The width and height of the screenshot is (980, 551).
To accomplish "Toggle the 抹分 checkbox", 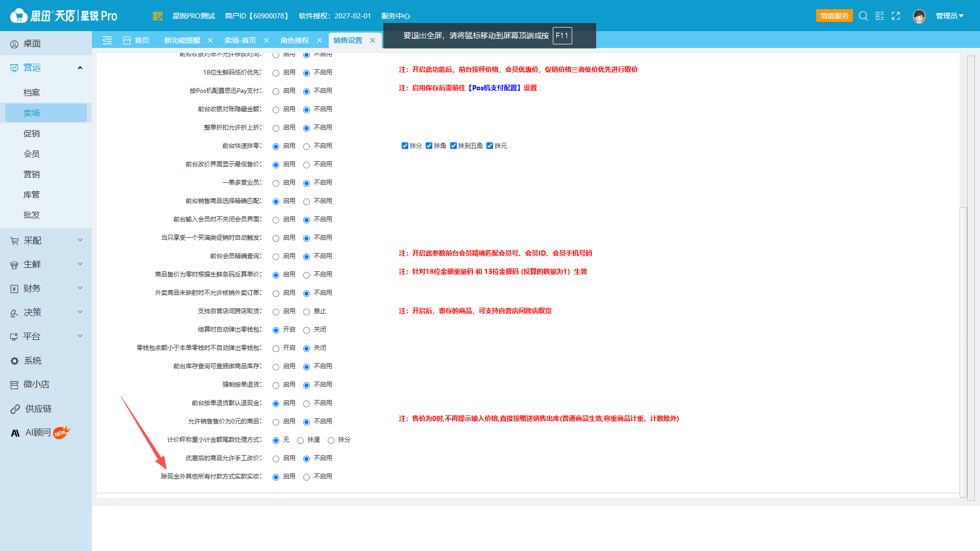I will click(x=405, y=146).
